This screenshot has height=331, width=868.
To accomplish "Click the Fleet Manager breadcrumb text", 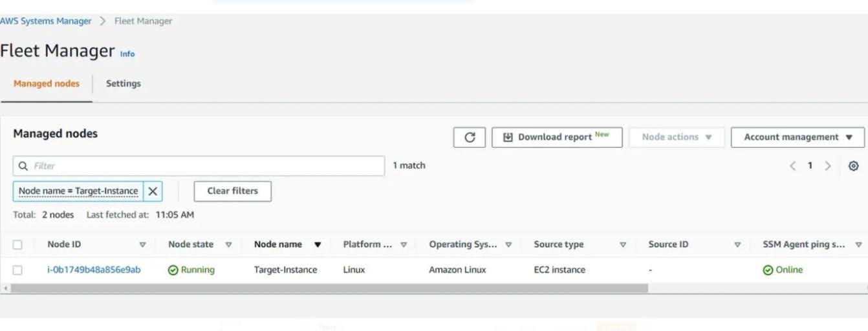I will pyautogui.click(x=143, y=21).
